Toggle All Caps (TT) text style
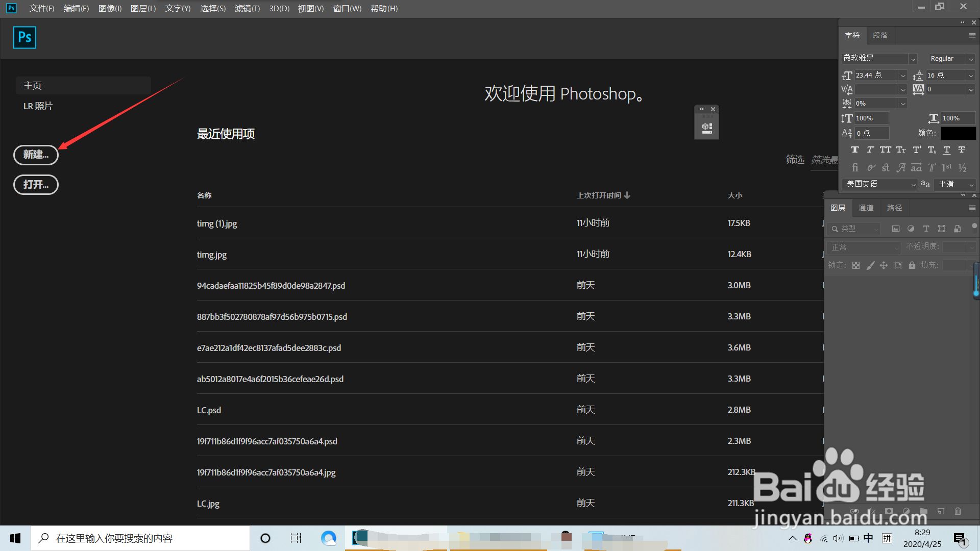 [886, 150]
